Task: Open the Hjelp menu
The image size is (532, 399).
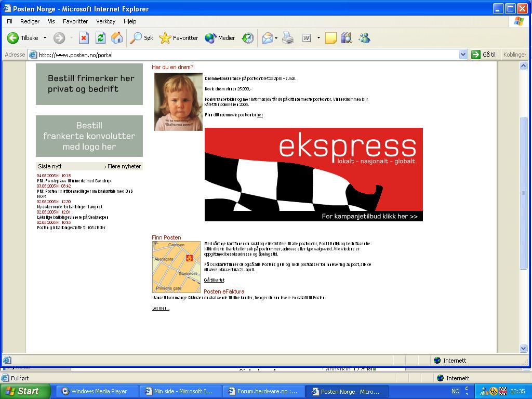Action: coord(130,21)
